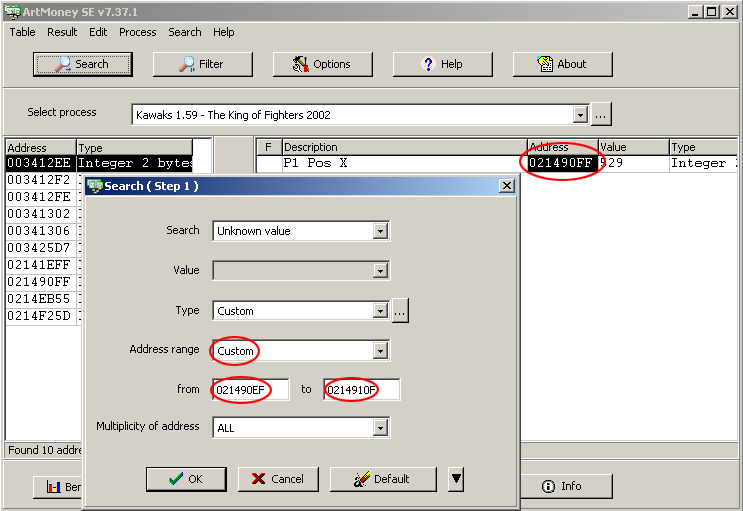Click the black down-arrow beside Default

click(x=456, y=479)
